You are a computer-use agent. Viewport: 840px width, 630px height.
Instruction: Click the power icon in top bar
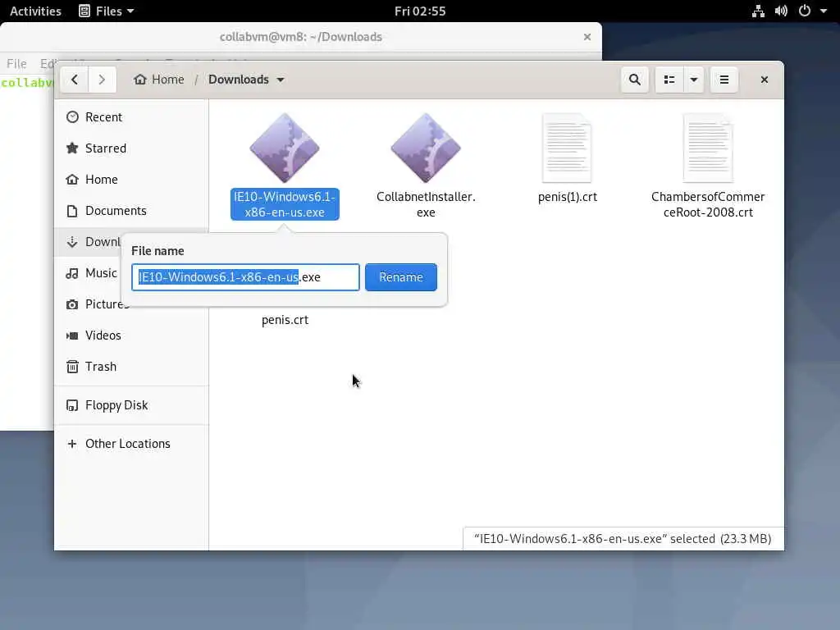click(x=805, y=11)
